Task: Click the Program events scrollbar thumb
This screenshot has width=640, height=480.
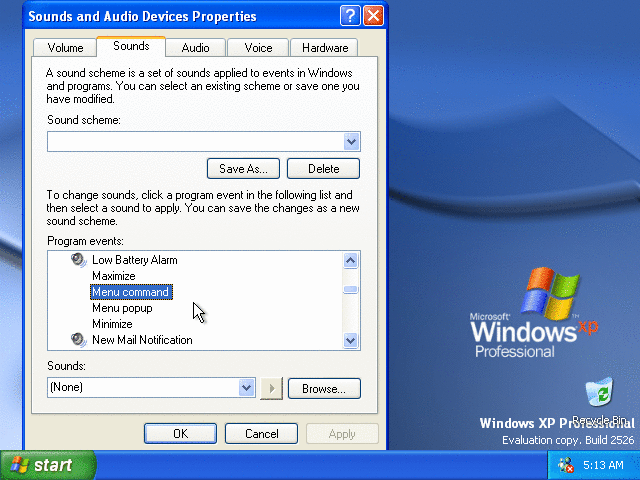Action: (351, 289)
